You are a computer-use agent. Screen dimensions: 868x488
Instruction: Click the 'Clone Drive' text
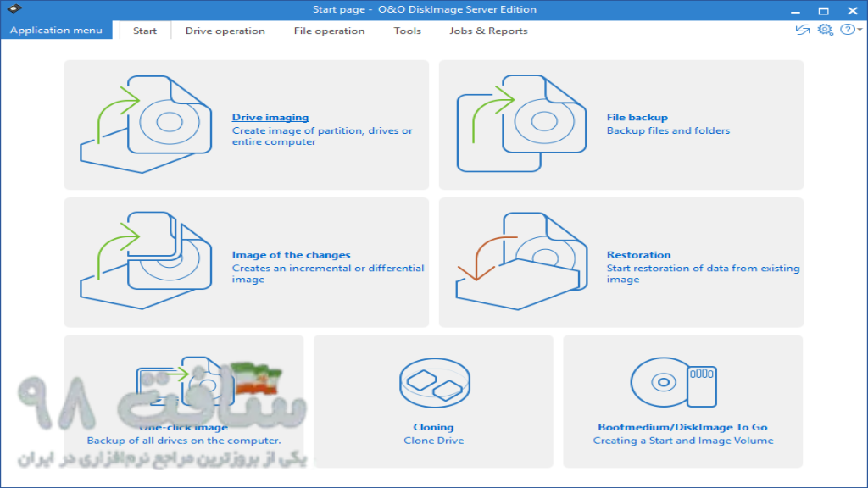pyautogui.click(x=433, y=441)
